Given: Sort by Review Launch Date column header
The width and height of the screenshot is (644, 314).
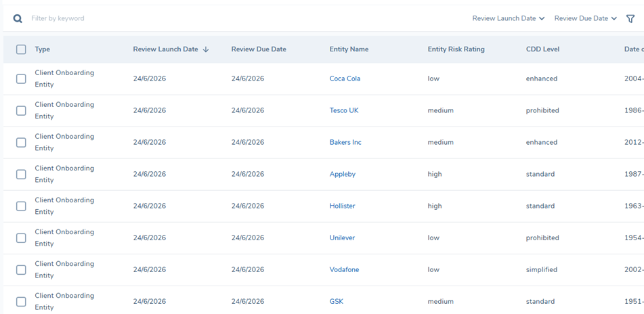Looking at the screenshot, I should (165, 49).
